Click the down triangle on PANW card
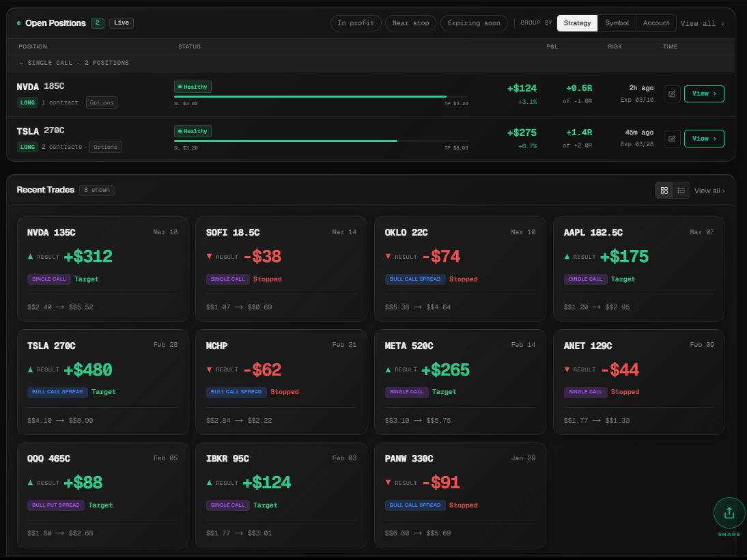Viewport: 747px width, 560px height. (389, 483)
